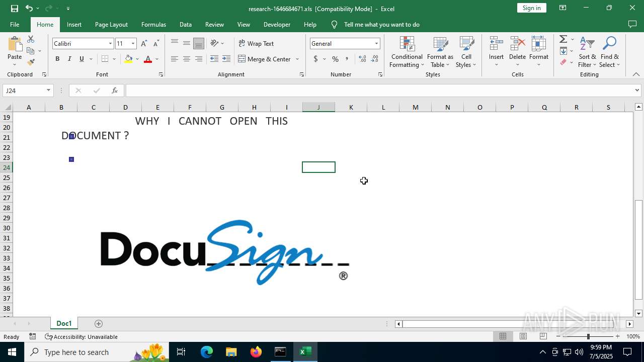Click the AutoSum sigma icon
644x362 pixels.
pos(563,39)
